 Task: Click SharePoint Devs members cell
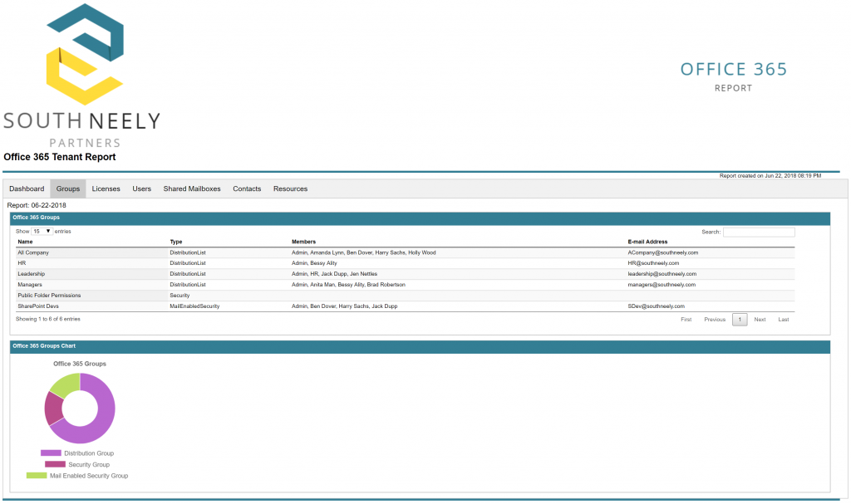[x=345, y=306]
